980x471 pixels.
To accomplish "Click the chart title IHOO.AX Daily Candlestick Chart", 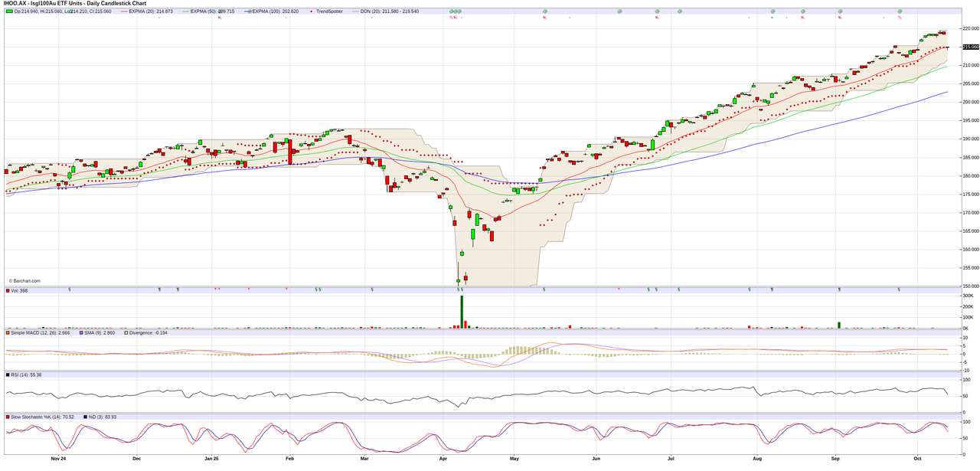I will point(73,3).
